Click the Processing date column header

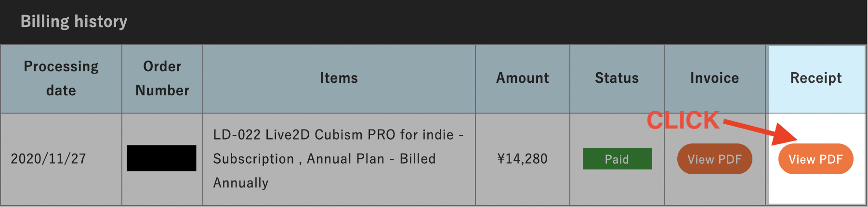click(61, 78)
